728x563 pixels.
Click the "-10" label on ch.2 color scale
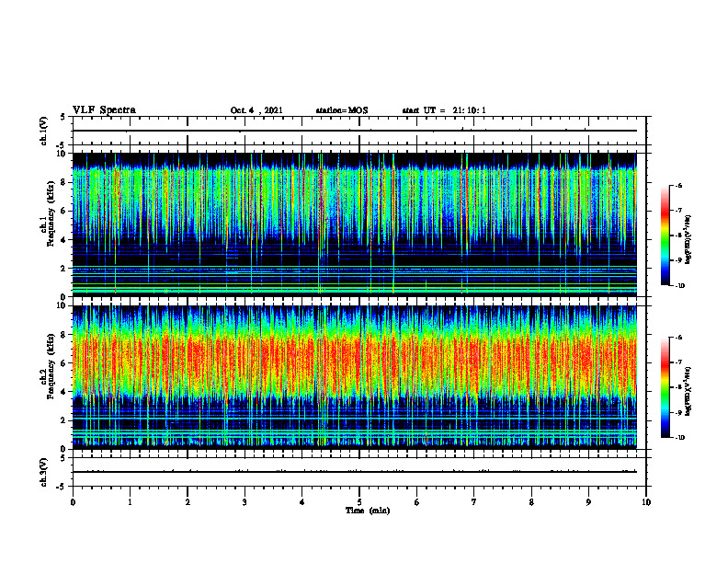tap(679, 438)
